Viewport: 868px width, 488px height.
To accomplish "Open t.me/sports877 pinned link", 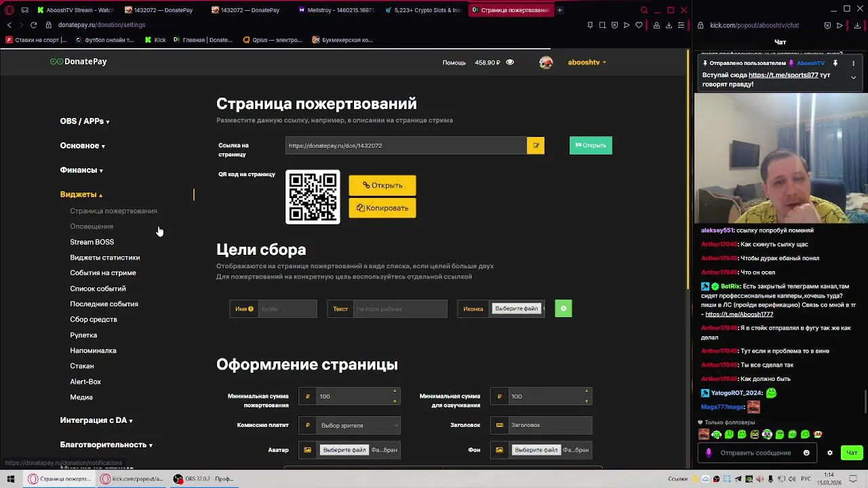I will pos(783,75).
